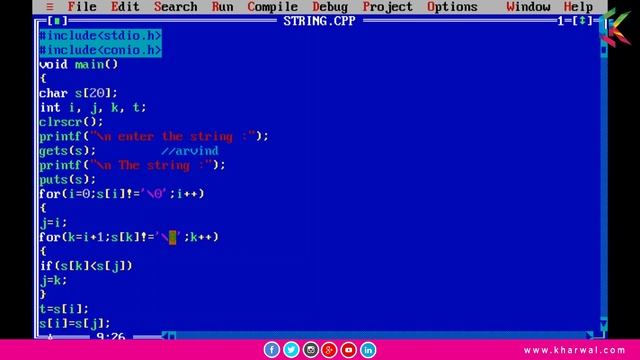Click the printf The string line
This screenshot has width=640, height=360.
click(132, 165)
